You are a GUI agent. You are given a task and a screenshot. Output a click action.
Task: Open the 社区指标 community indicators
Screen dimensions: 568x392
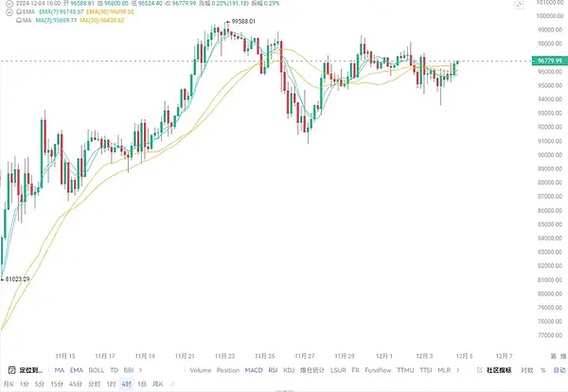499,370
